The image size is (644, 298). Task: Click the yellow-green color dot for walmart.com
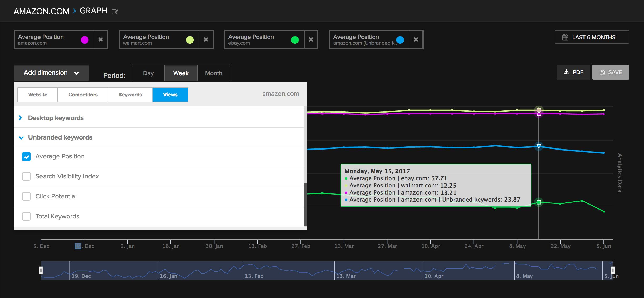(190, 40)
